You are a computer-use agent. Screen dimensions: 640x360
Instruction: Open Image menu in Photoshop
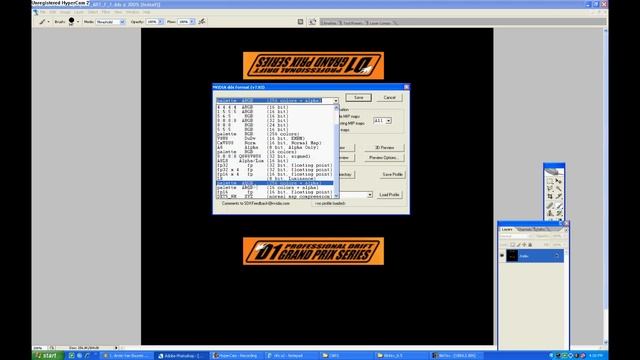pyautogui.click(x=65, y=12)
